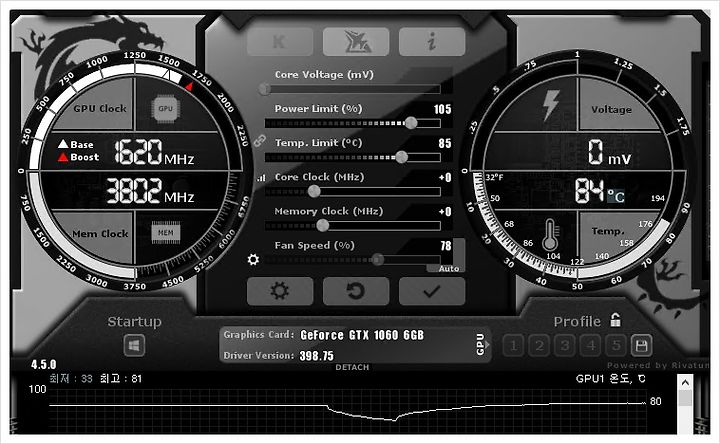Select profile slot 3
Viewport: 720px width, 444px height.
[565, 346]
